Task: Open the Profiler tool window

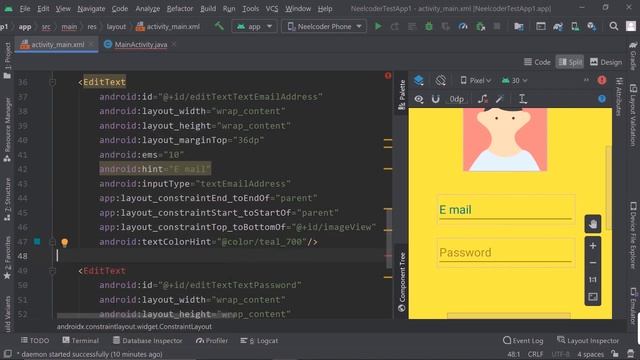Action: (211, 340)
